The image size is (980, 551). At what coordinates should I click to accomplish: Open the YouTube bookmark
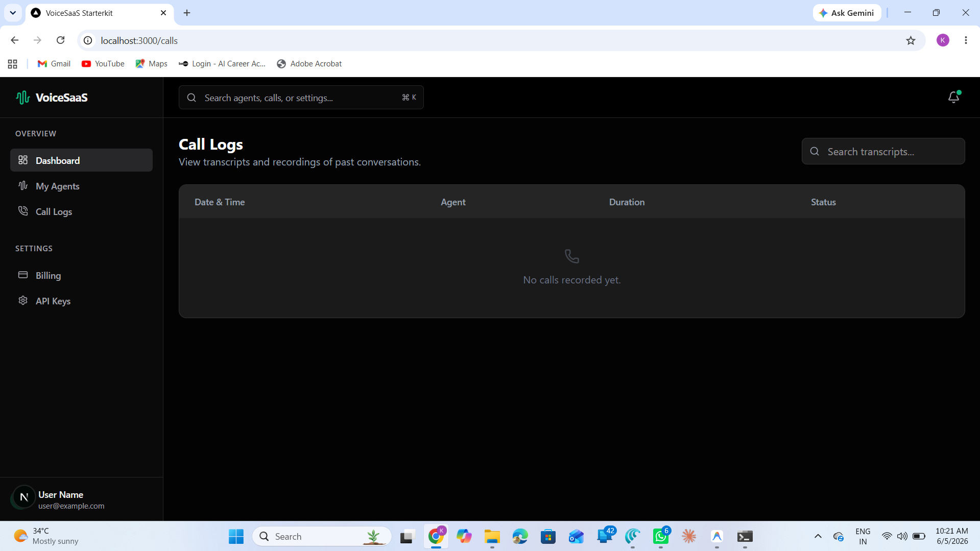103,64
